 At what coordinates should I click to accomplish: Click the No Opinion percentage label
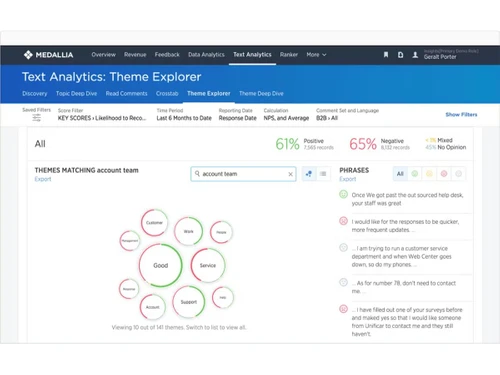pos(446,147)
